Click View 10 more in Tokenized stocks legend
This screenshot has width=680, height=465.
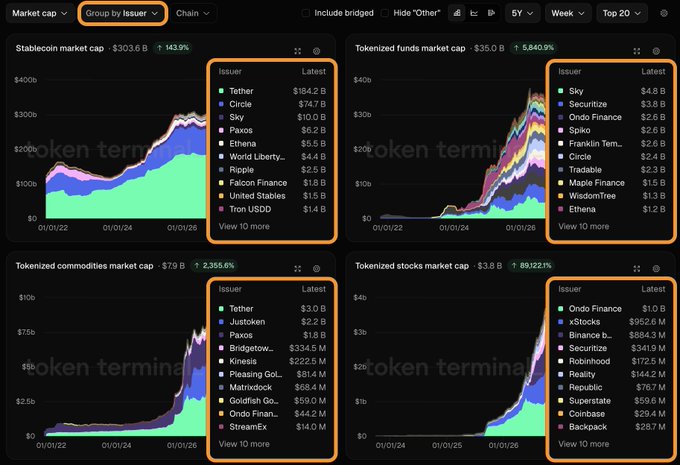583,444
